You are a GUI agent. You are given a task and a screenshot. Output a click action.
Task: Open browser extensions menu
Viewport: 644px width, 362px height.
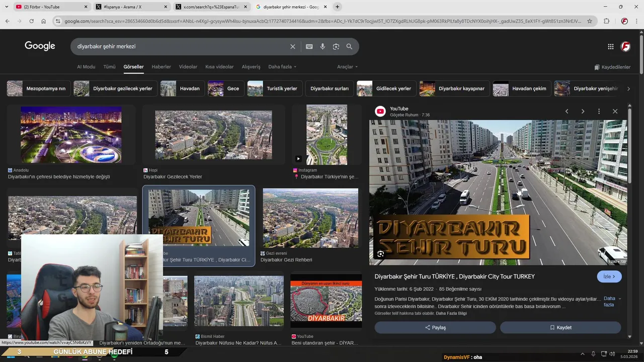(x=606, y=21)
